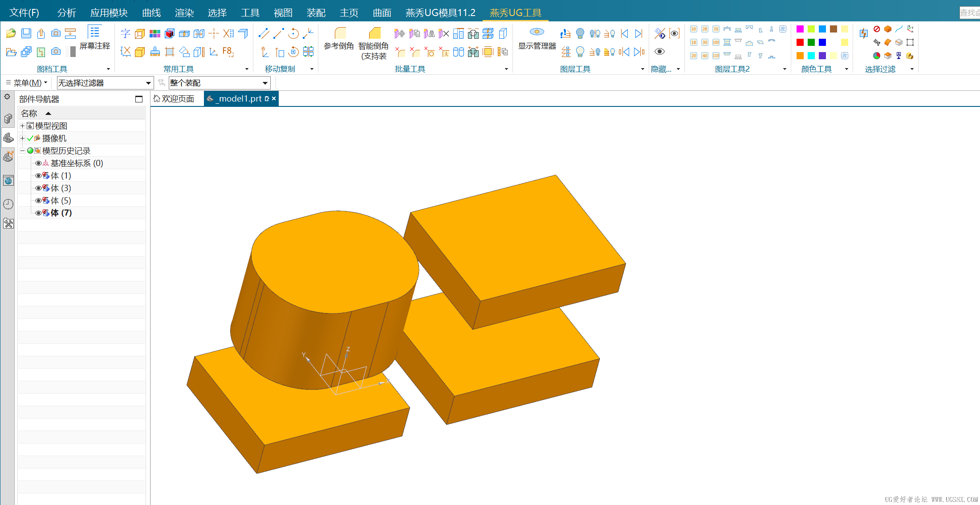Hide the 基准坐标系 (0) datum via eye

click(38, 163)
